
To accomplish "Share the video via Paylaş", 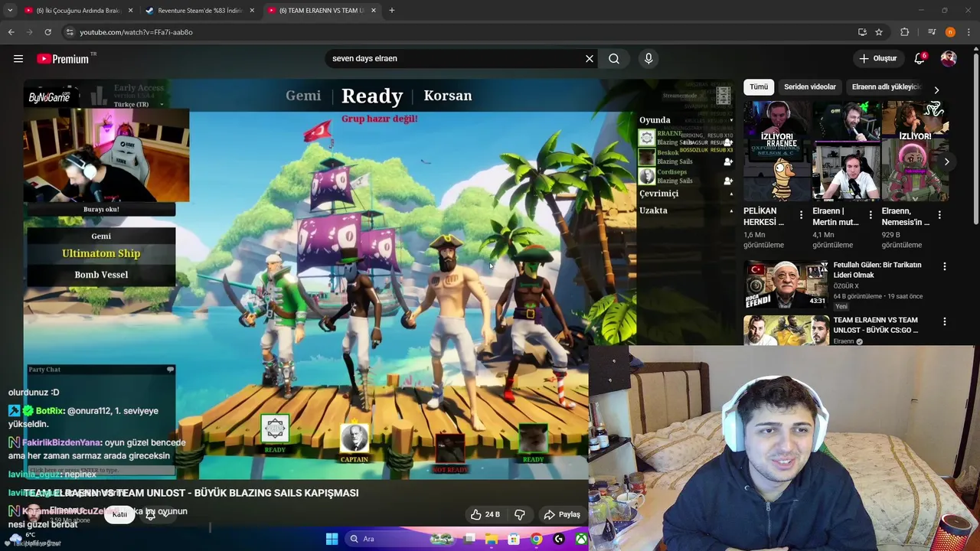I will (x=562, y=514).
